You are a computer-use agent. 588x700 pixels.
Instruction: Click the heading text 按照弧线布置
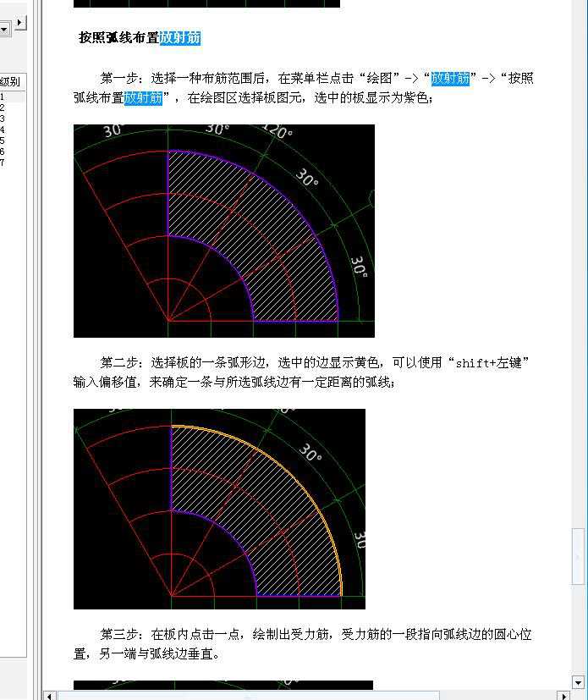[x=118, y=38]
